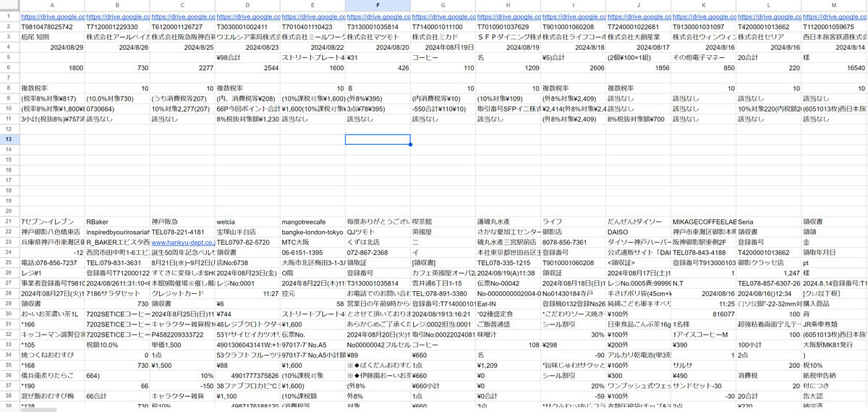Select phone cell 06-6151-1395

[x=312, y=251]
